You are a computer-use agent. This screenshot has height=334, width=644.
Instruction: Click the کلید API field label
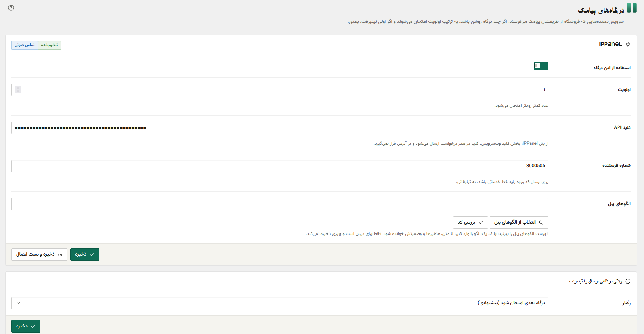(x=622, y=127)
